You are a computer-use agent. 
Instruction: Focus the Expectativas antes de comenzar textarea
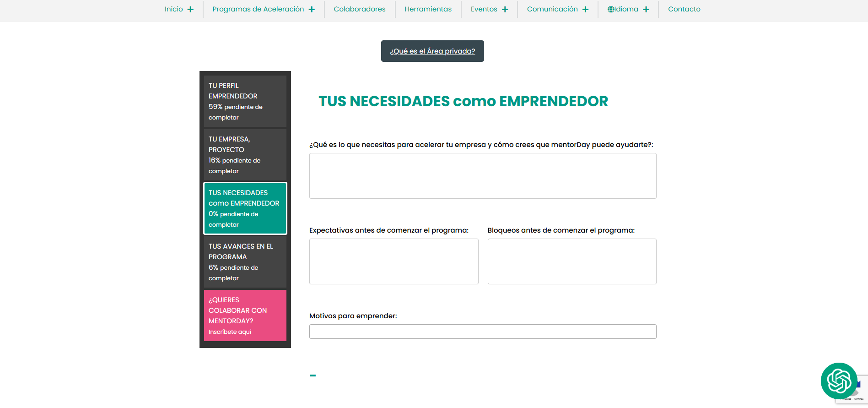394,261
